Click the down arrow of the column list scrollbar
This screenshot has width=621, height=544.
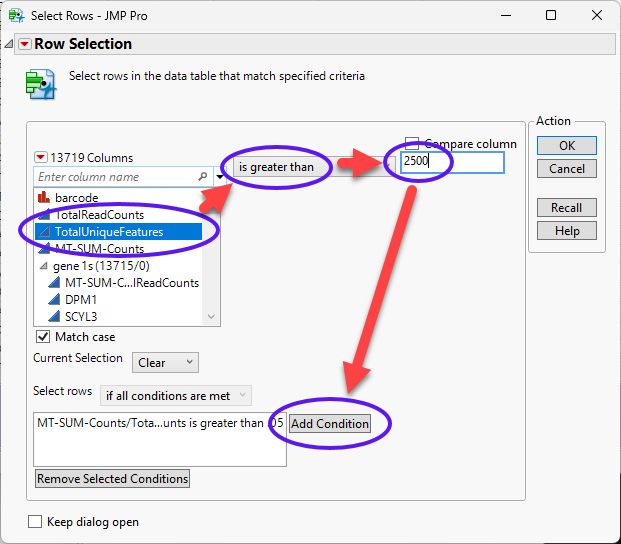pyautogui.click(x=211, y=316)
